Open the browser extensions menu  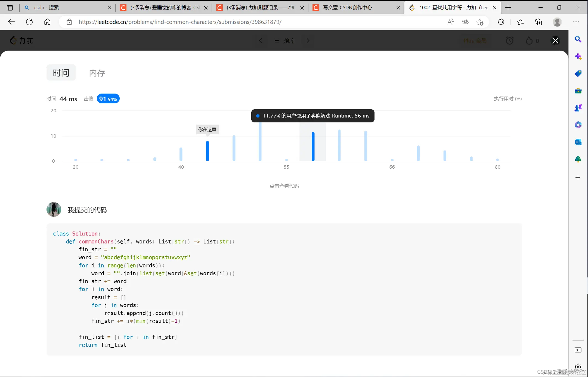click(501, 22)
